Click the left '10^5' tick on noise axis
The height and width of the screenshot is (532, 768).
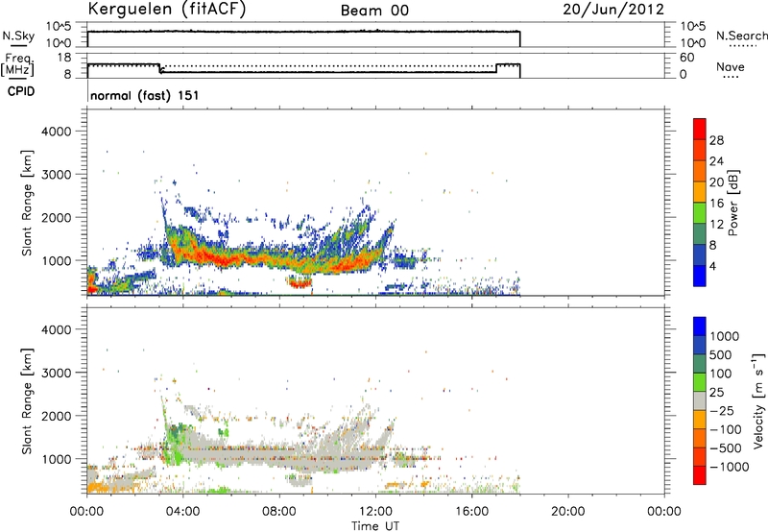coord(59,27)
